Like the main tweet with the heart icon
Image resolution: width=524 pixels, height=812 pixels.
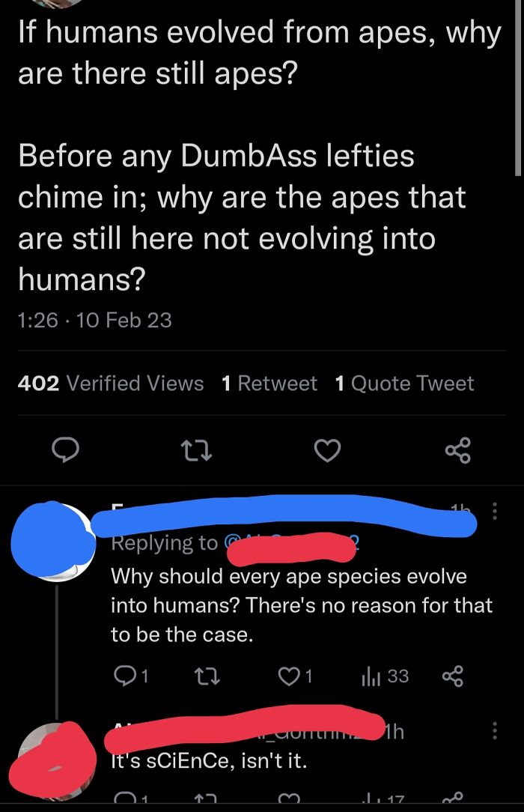pyautogui.click(x=327, y=450)
